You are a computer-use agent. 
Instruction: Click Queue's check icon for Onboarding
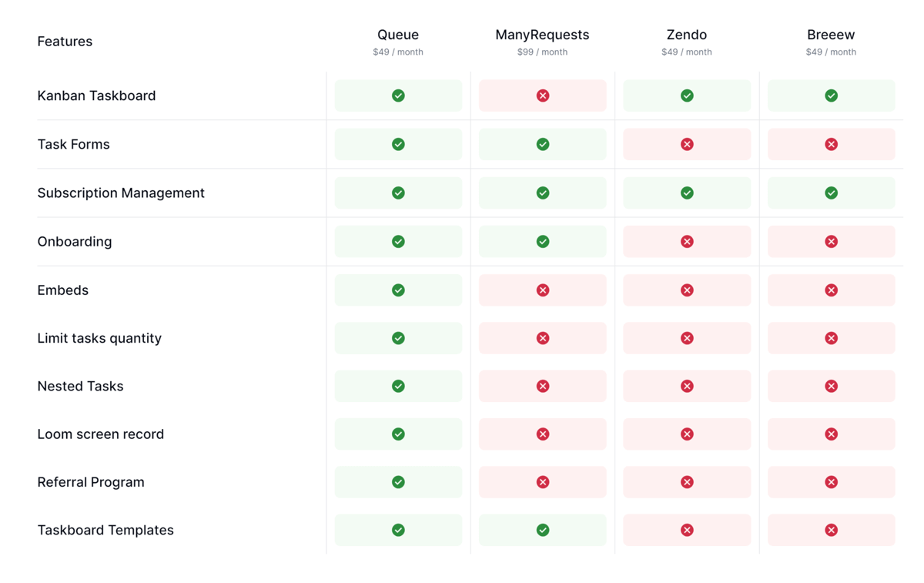[x=398, y=241]
